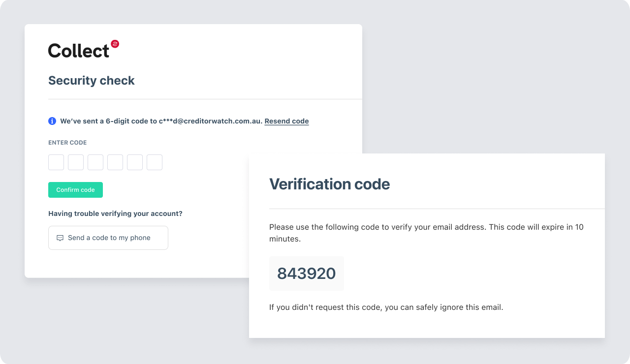630x364 pixels.
Task: Click the third code entry box
Action: click(x=95, y=162)
